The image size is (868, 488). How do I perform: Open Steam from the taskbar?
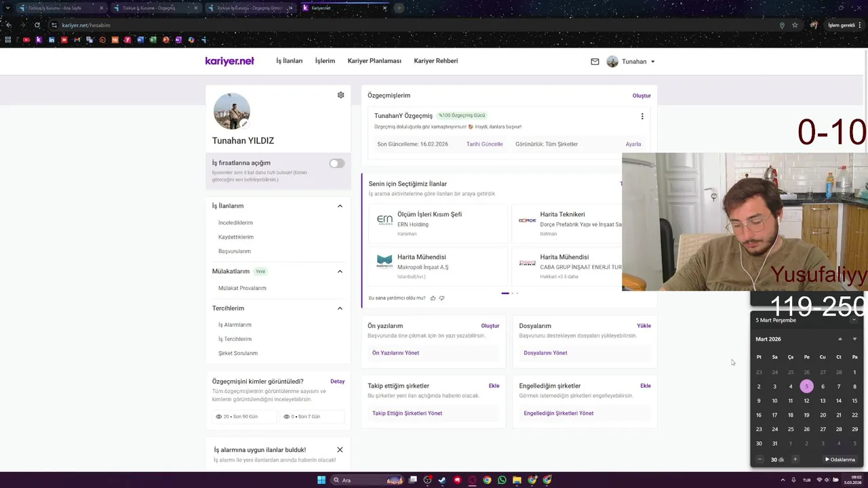(442, 480)
